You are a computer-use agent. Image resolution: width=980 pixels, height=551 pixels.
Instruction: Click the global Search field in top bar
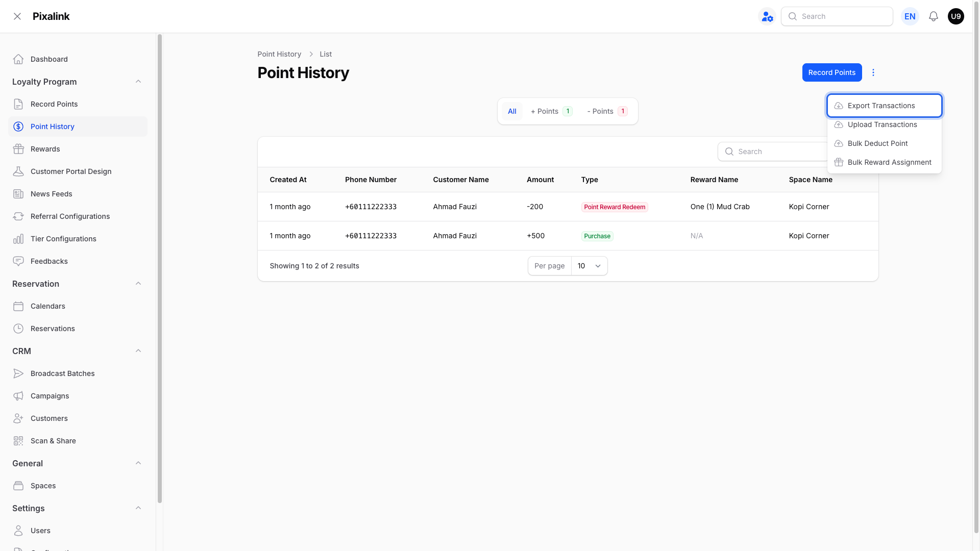coord(837,16)
